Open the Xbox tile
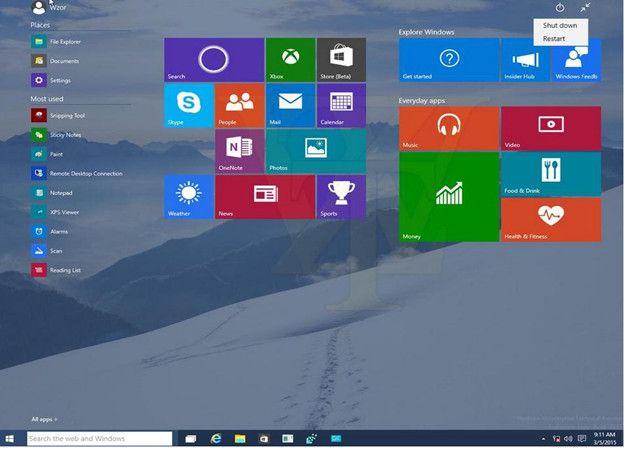Image resolution: width=630 pixels, height=450 pixels. tap(290, 60)
